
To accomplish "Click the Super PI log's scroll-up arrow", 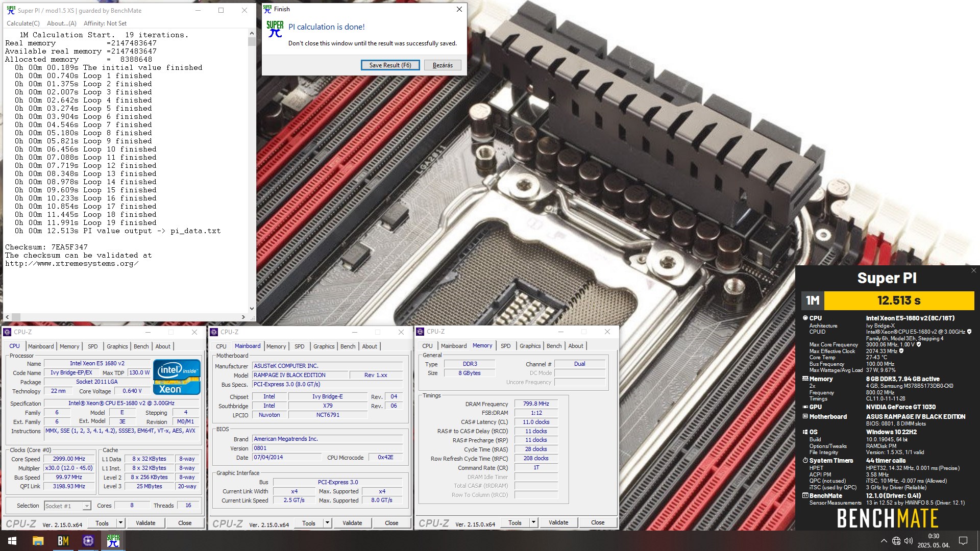I will click(252, 33).
